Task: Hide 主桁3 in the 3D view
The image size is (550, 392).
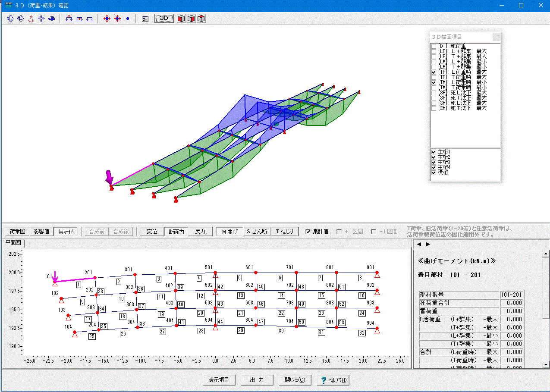Action: (x=434, y=162)
